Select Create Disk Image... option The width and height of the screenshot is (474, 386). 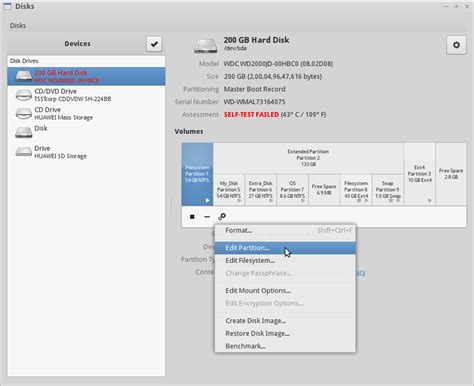(x=285, y=321)
